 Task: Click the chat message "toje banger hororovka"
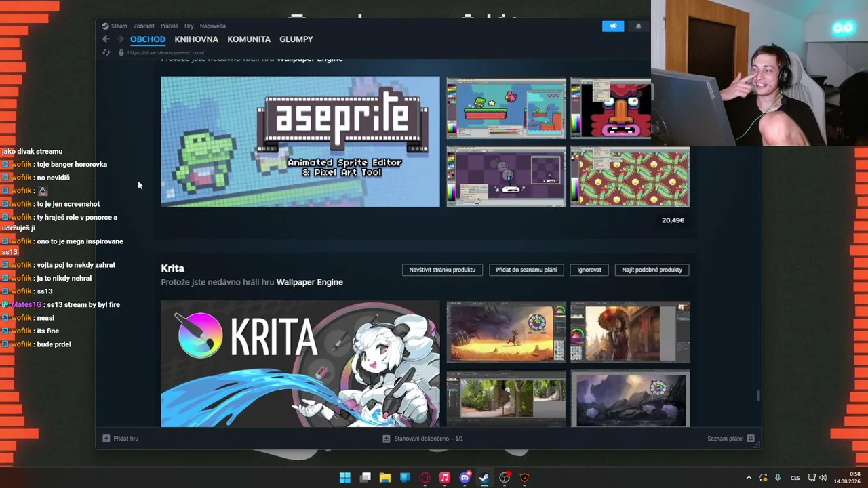pos(72,165)
